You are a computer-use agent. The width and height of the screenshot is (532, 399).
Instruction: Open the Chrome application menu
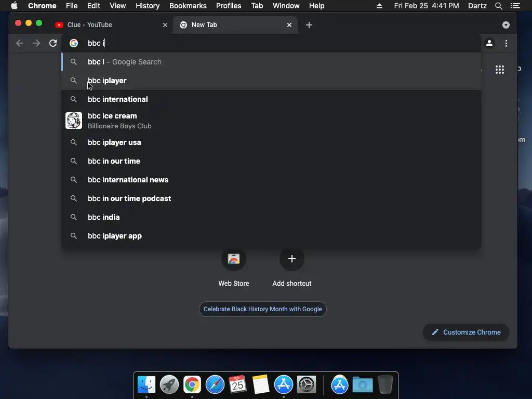click(x=42, y=6)
